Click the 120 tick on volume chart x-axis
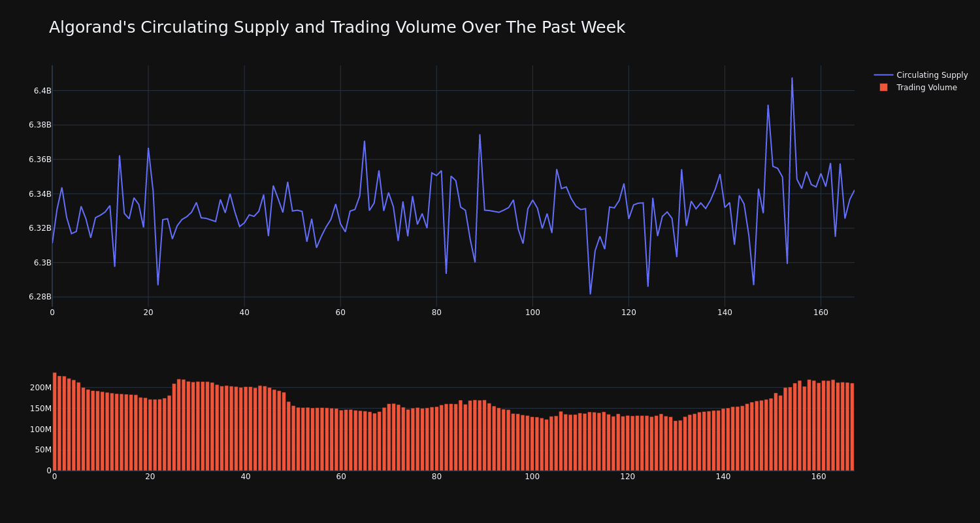The width and height of the screenshot is (980, 523). (x=628, y=477)
